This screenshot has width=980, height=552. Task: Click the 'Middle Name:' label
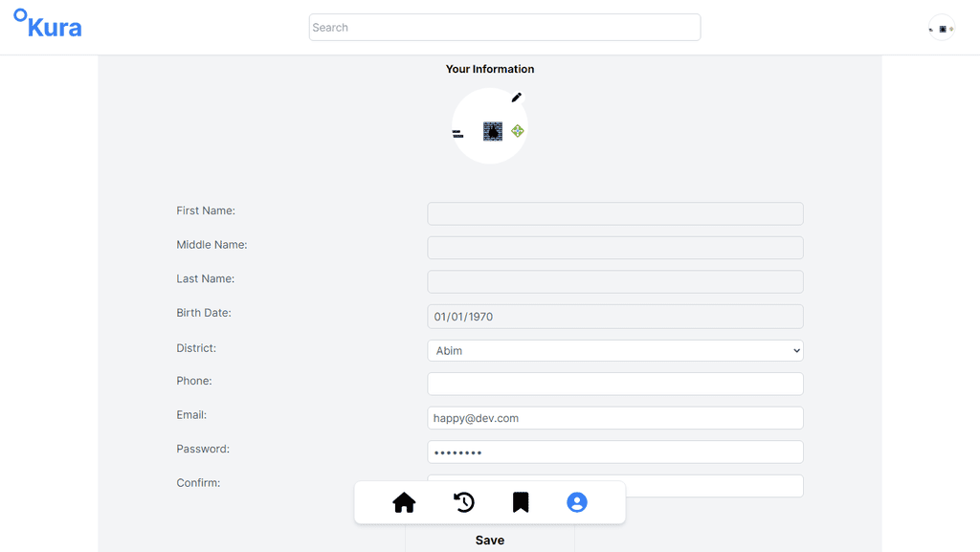tap(212, 245)
